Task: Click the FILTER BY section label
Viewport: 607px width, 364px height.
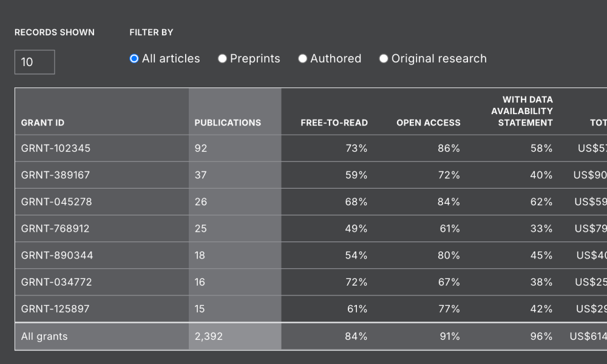Action: pyautogui.click(x=151, y=32)
